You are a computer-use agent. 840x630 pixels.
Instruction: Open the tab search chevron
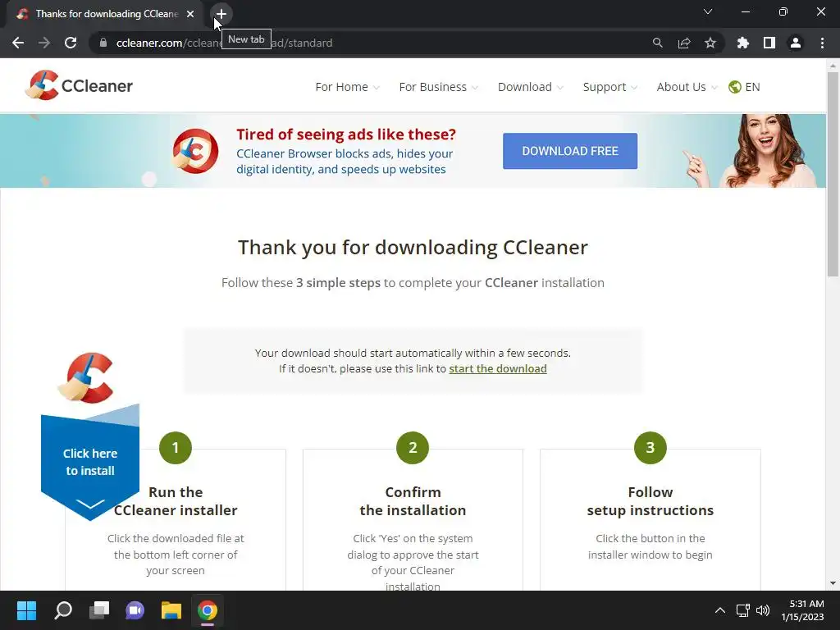pyautogui.click(x=708, y=11)
